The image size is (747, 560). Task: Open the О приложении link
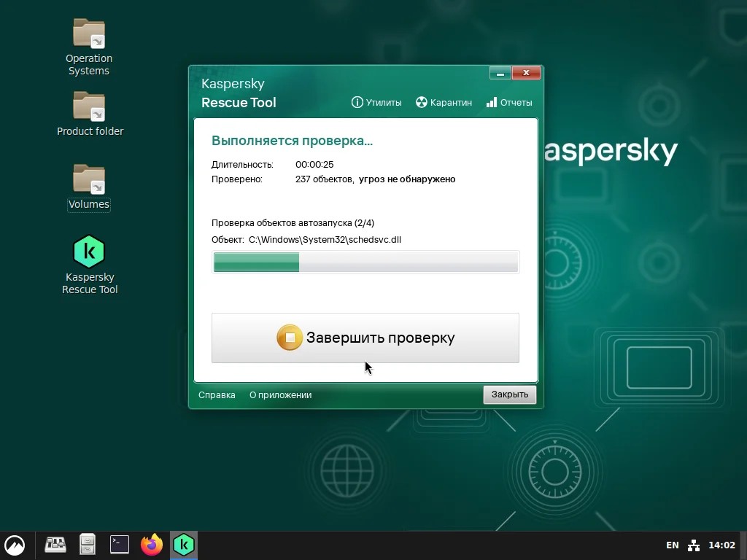pyautogui.click(x=281, y=395)
